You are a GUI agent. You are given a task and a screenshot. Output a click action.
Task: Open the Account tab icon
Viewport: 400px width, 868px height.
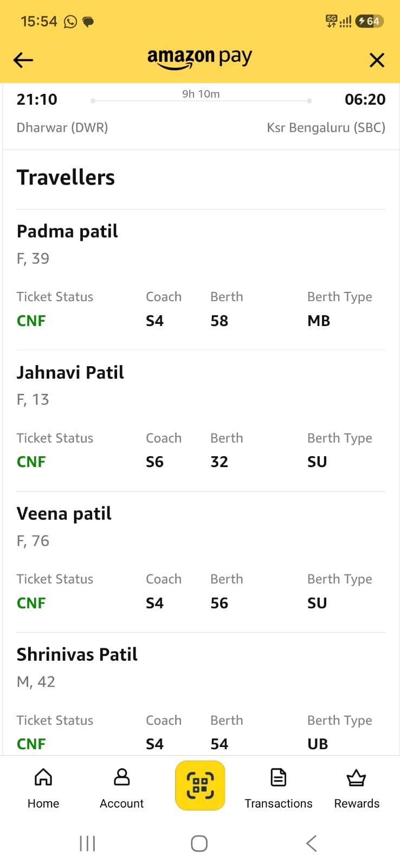point(121,777)
